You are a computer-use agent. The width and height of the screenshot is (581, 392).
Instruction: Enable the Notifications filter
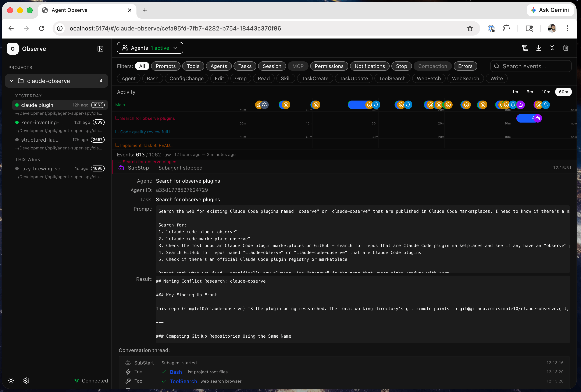(x=370, y=66)
